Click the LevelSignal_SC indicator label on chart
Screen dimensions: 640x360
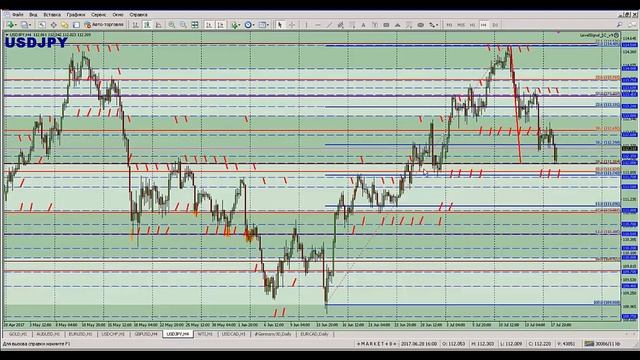(x=597, y=36)
